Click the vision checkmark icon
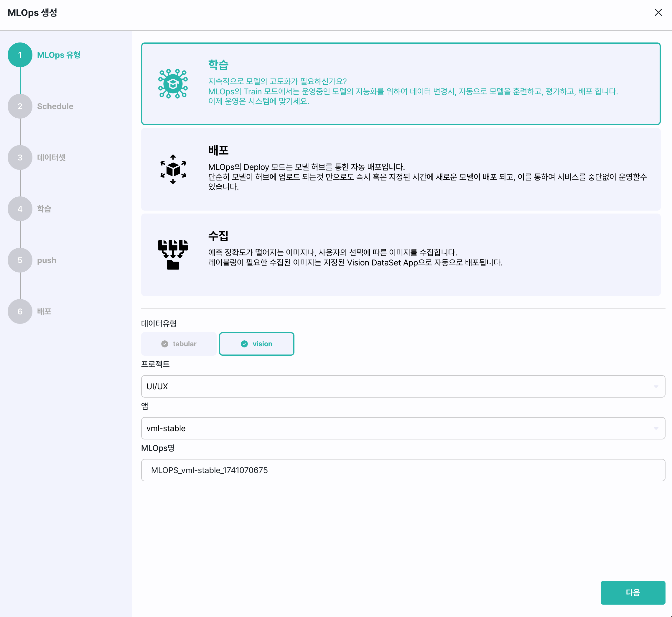Image resolution: width=672 pixels, height=617 pixels. point(244,344)
